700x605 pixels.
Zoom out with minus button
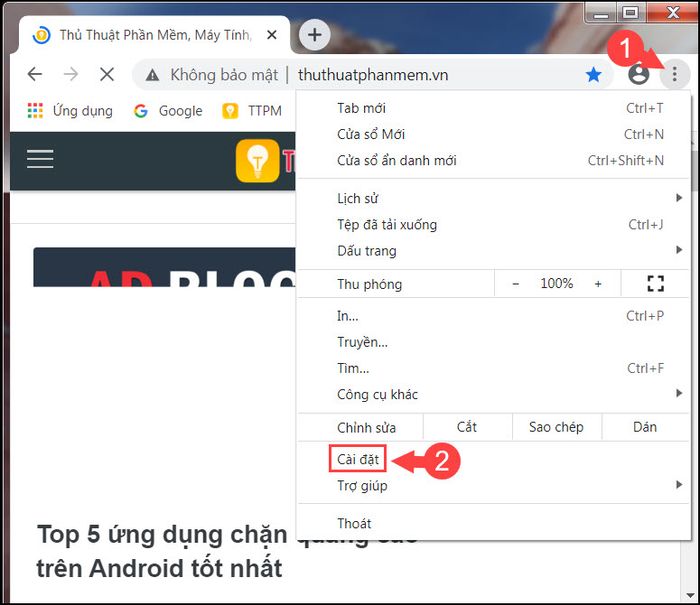coord(516,284)
